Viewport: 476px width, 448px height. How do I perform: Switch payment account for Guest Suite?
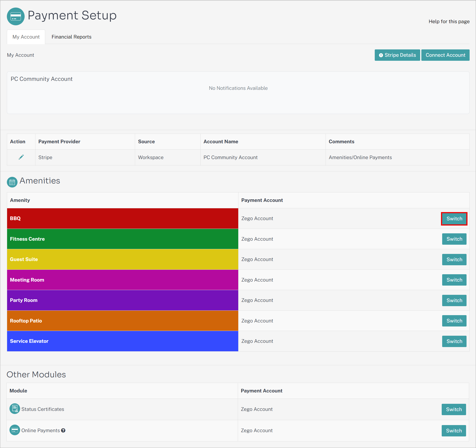[454, 259]
